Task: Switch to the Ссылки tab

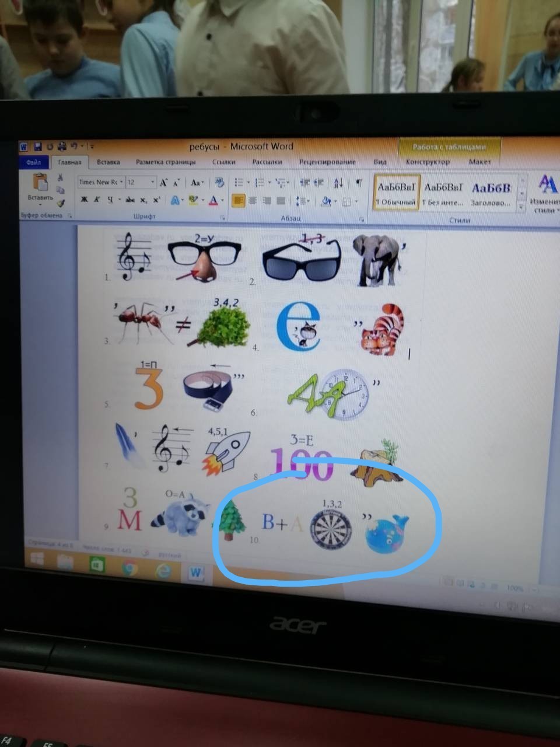Action: click(x=223, y=162)
